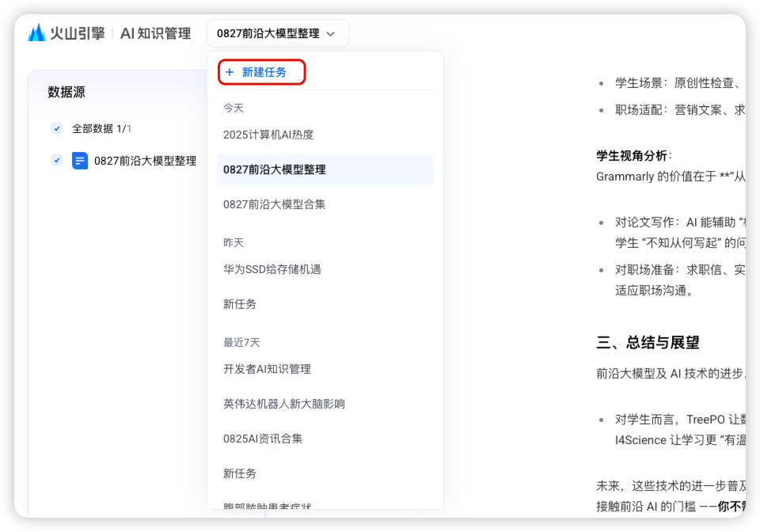This screenshot has height=532, width=760.
Task: Click the blue document icon beside 0827前沿大模型整理
Action: [x=80, y=161]
